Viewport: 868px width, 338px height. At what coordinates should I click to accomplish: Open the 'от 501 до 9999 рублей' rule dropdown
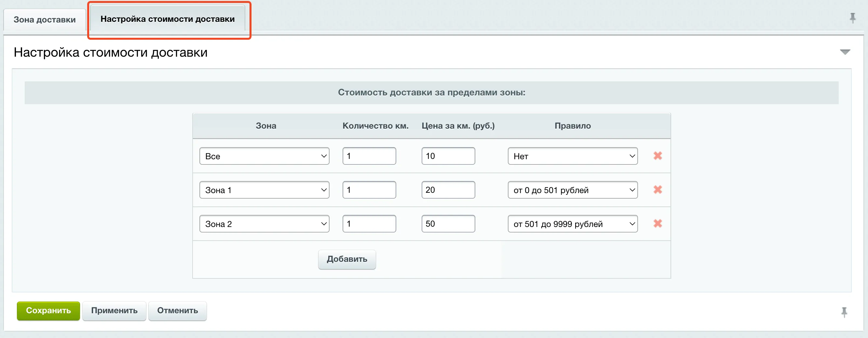coord(573,224)
